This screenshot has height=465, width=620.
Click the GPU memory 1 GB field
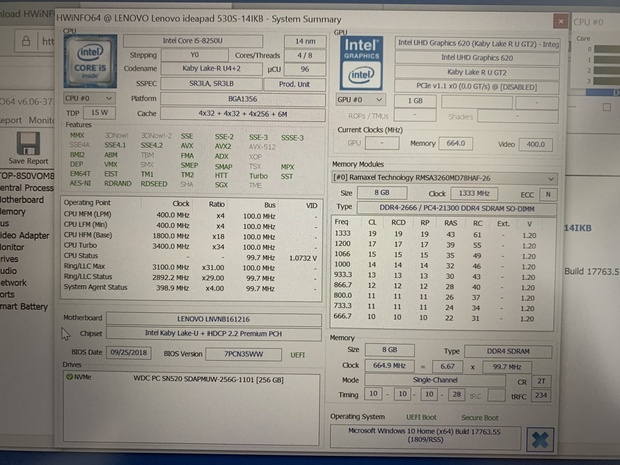tap(415, 101)
